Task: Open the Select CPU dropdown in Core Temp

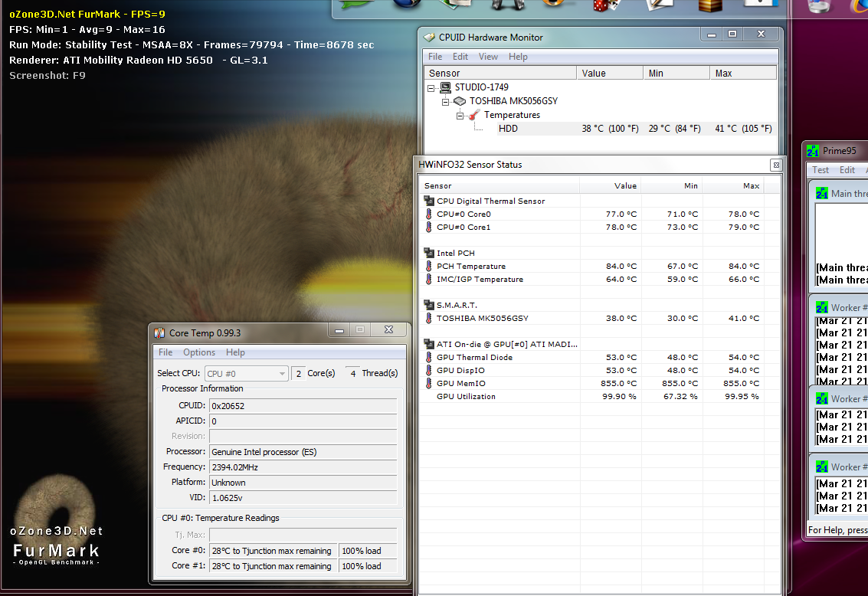Action: (x=247, y=374)
